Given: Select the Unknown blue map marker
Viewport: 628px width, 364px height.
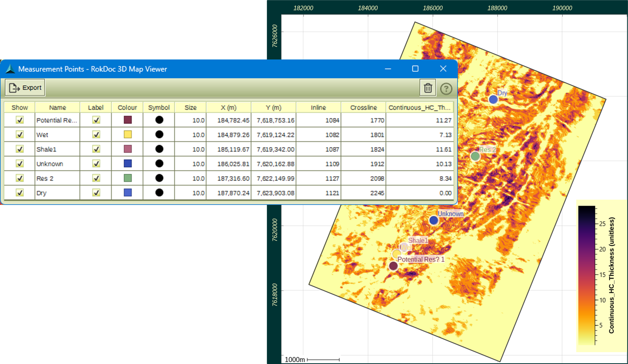Looking at the screenshot, I should pyautogui.click(x=434, y=220).
